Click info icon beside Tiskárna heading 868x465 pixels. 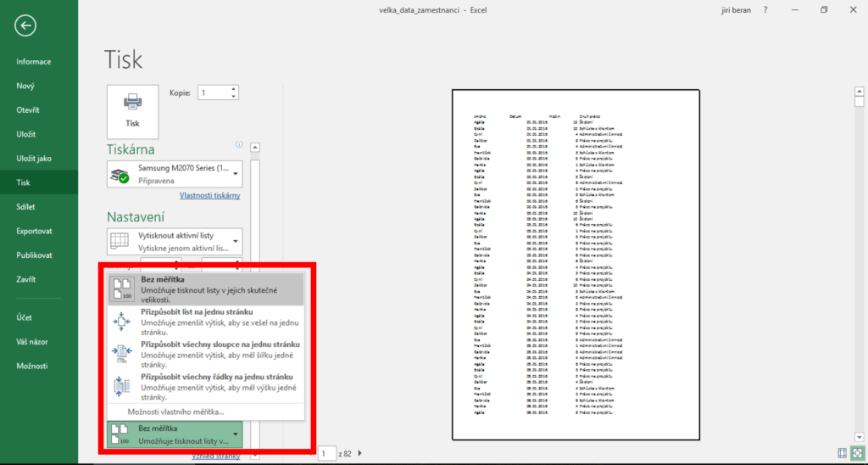[240, 144]
